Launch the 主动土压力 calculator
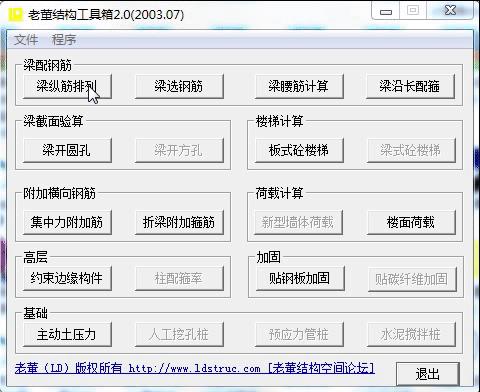The width and height of the screenshot is (480, 392). click(x=67, y=334)
